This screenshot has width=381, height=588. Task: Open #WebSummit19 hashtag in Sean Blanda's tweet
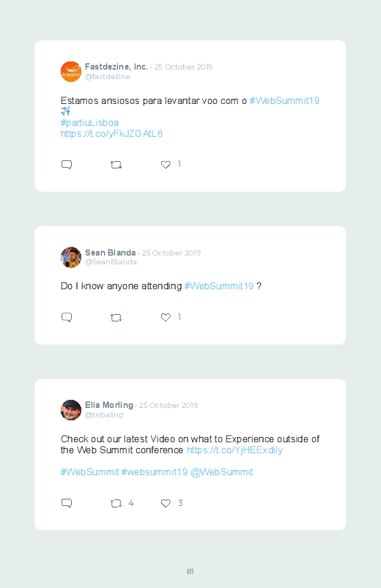pyautogui.click(x=219, y=286)
